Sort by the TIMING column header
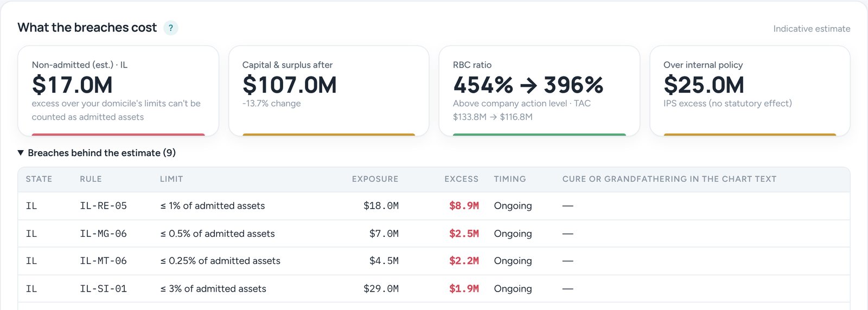 (510, 179)
